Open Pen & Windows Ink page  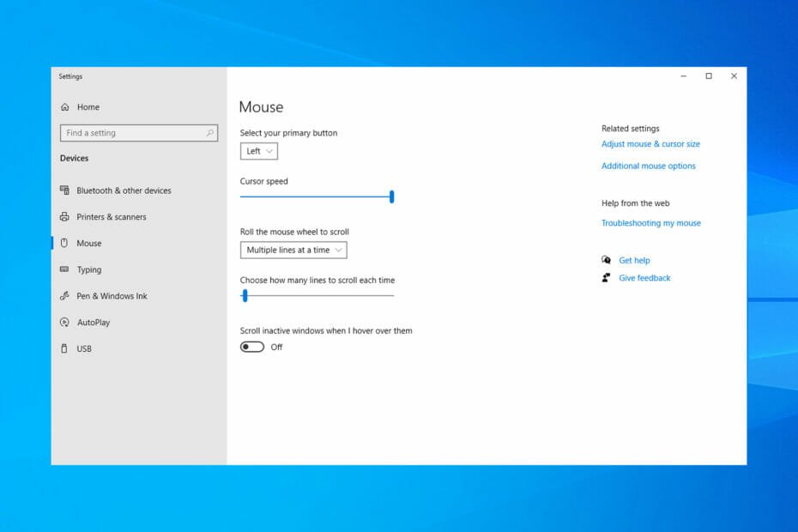click(112, 296)
